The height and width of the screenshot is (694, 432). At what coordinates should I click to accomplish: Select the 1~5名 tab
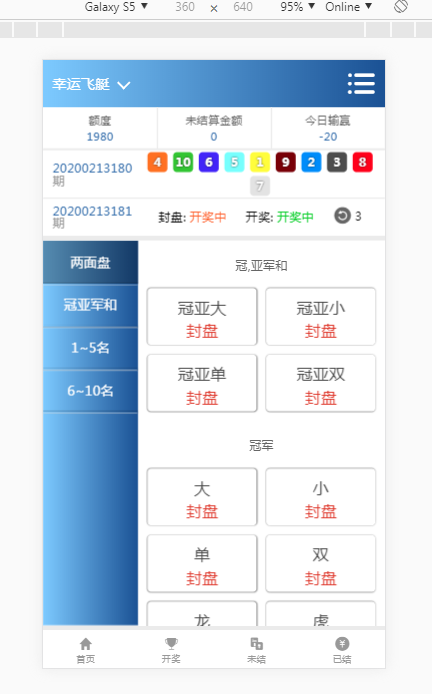pos(90,348)
